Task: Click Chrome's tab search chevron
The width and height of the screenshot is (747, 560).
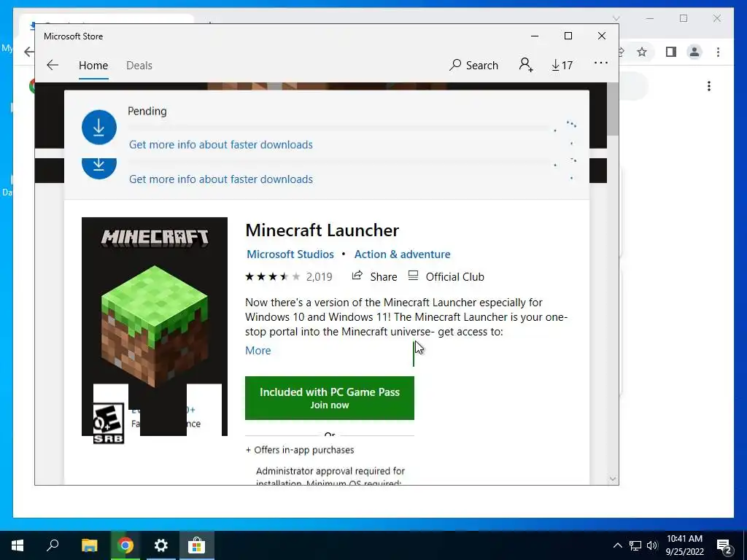Action: point(616,18)
